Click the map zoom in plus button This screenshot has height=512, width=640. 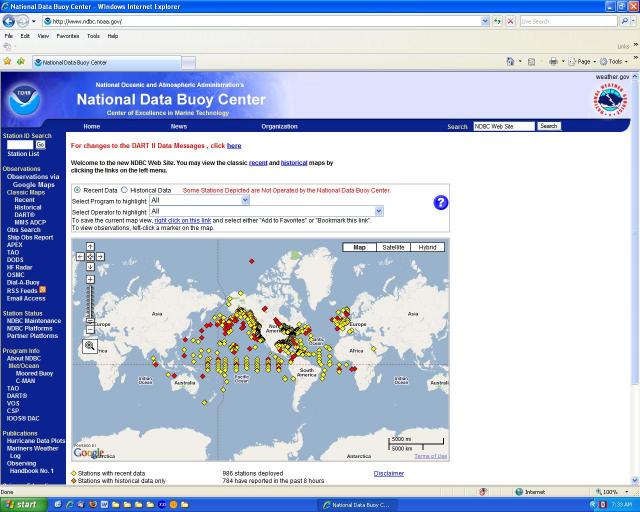pos(90,279)
